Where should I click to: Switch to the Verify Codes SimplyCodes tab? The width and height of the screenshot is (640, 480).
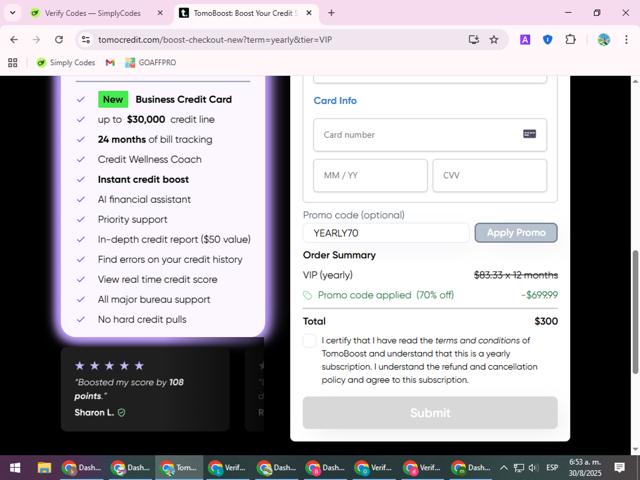[x=92, y=13]
